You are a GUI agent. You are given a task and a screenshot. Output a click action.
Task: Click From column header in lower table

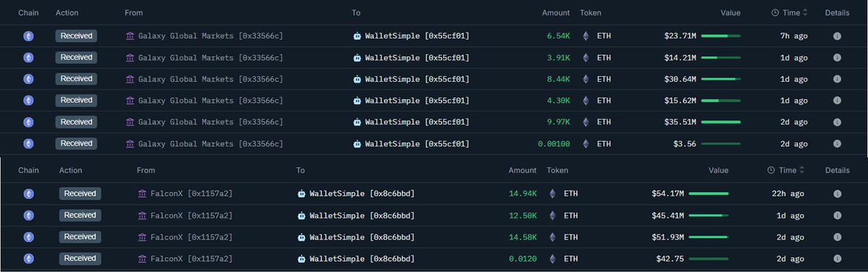[146, 170]
